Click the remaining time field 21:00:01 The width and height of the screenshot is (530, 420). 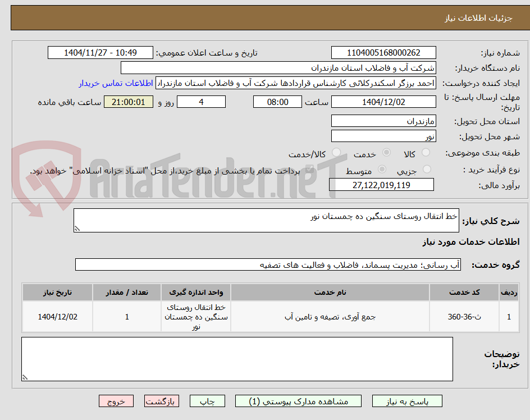point(129,102)
